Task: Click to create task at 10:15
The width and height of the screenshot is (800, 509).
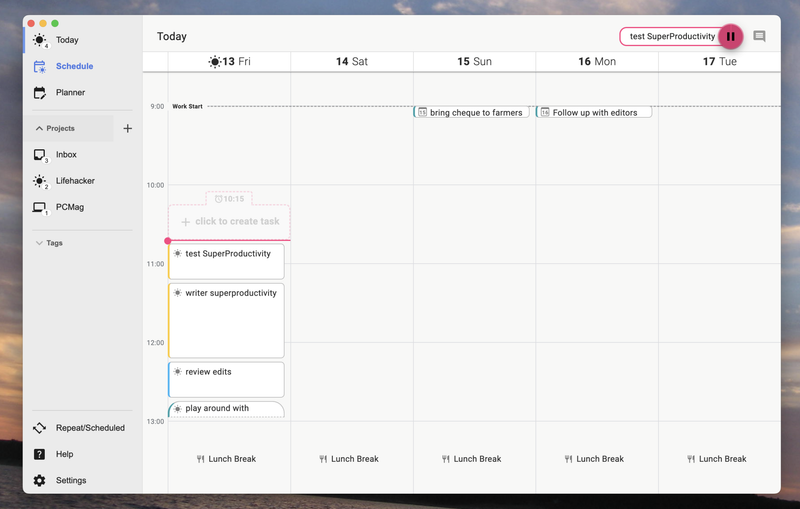Action: (x=229, y=221)
